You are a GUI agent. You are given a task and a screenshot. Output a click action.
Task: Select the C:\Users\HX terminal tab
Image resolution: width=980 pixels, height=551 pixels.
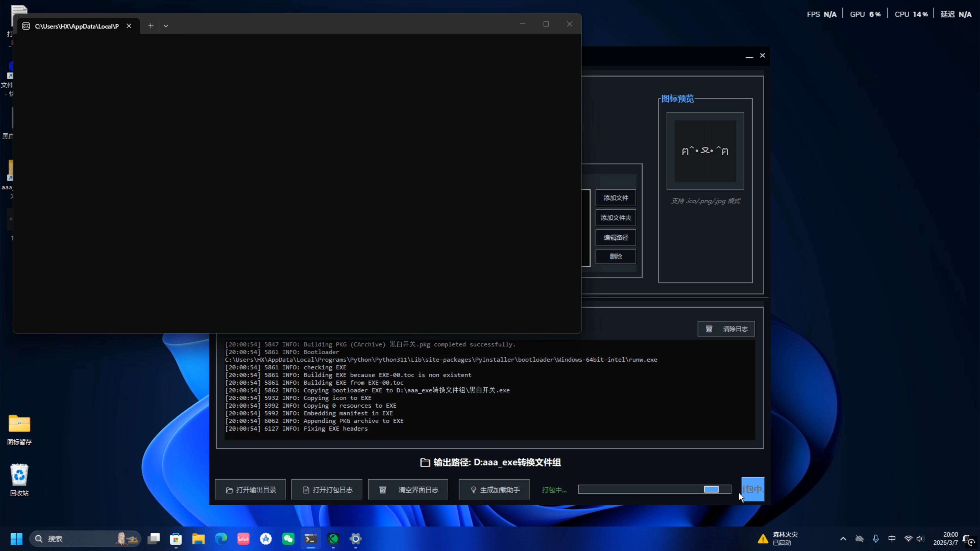76,26
